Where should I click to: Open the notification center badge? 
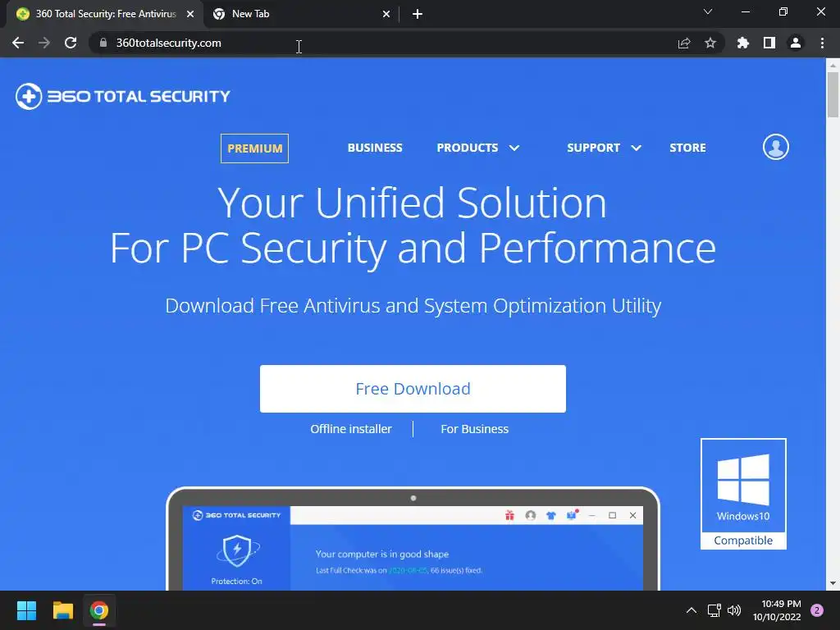[817, 610]
